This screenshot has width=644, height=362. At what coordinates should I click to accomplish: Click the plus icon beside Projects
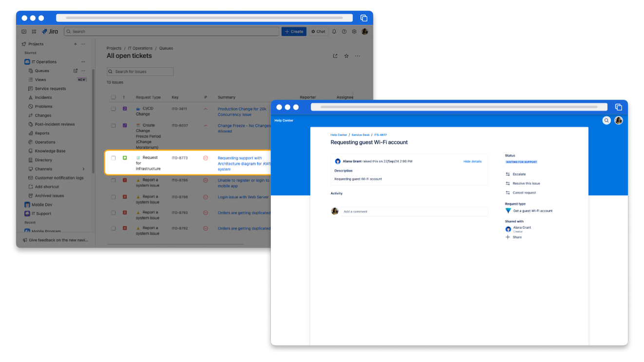(x=75, y=44)
